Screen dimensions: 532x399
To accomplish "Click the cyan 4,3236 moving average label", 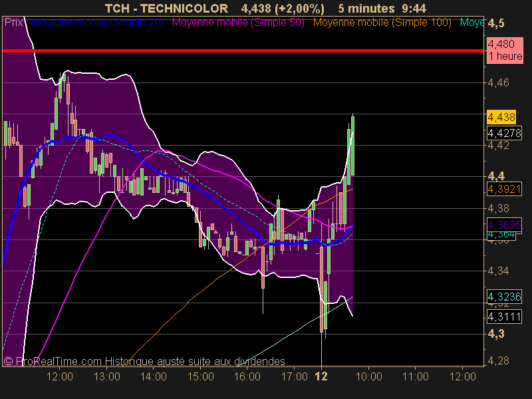I will point(504,297).
